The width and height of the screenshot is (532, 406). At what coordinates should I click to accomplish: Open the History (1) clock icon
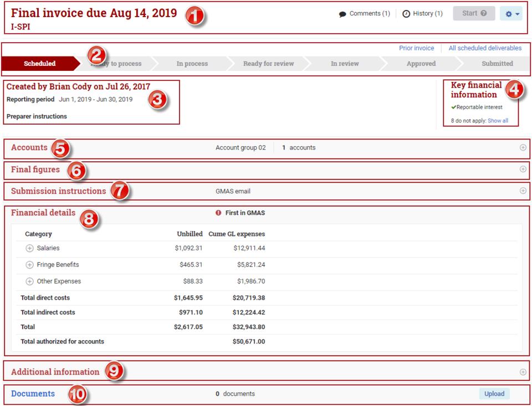tap(406, 14)
